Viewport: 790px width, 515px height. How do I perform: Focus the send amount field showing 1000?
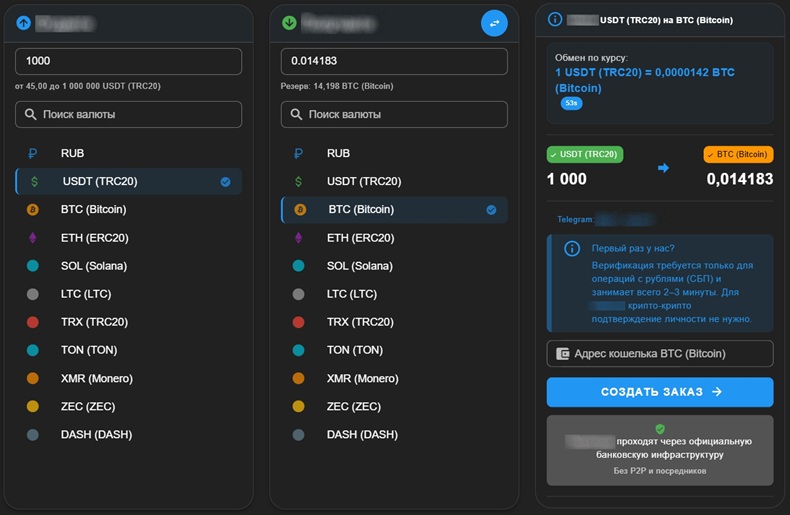[x=128, y=61]
